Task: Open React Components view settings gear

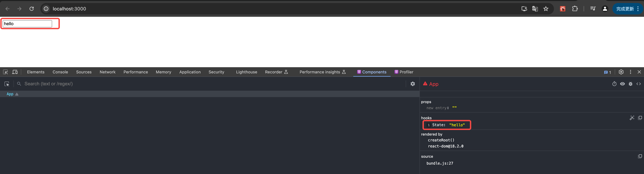Action: (x=413, y=84)
